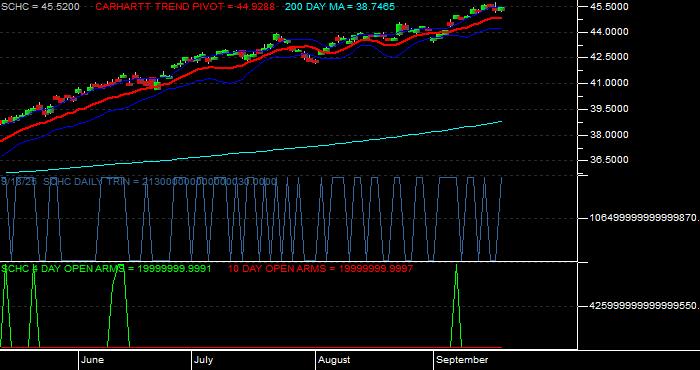Click the August month marker
This screenshot has width=700, height=370.
(x=335, y=360)
